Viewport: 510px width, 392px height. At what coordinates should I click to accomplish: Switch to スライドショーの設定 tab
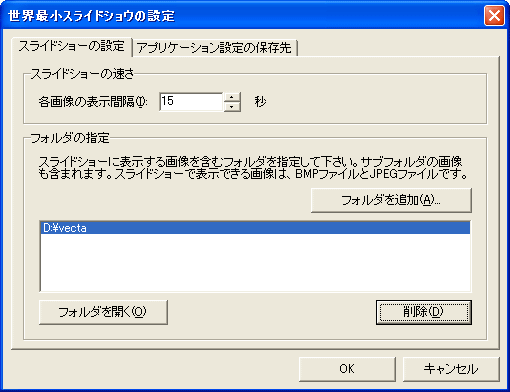click(x=71, y=46)
